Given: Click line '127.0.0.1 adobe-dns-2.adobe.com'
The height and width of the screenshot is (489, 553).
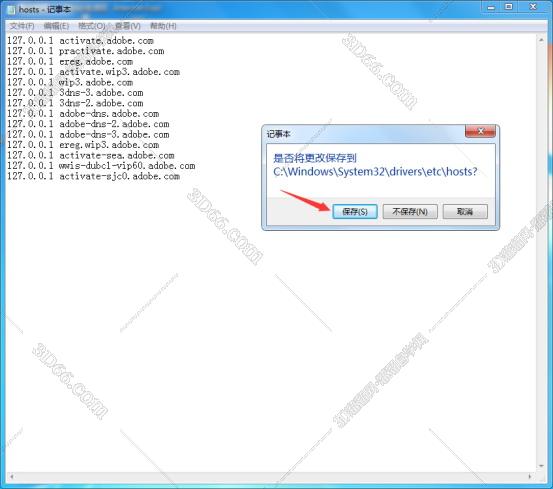Looking at the screenshot, I should coord(88,124).
